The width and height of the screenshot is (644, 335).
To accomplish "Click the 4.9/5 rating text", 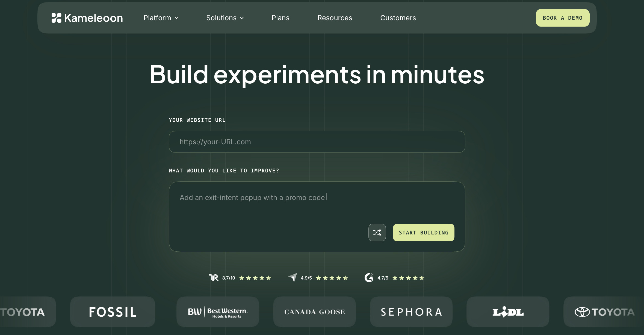I will 306,278.
